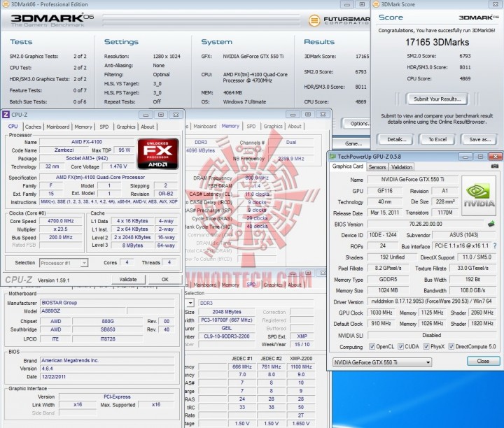This screenshot has height=428, width=504.
Task: Click the Shaders 192 Unified value
Action: click(392, 257)
